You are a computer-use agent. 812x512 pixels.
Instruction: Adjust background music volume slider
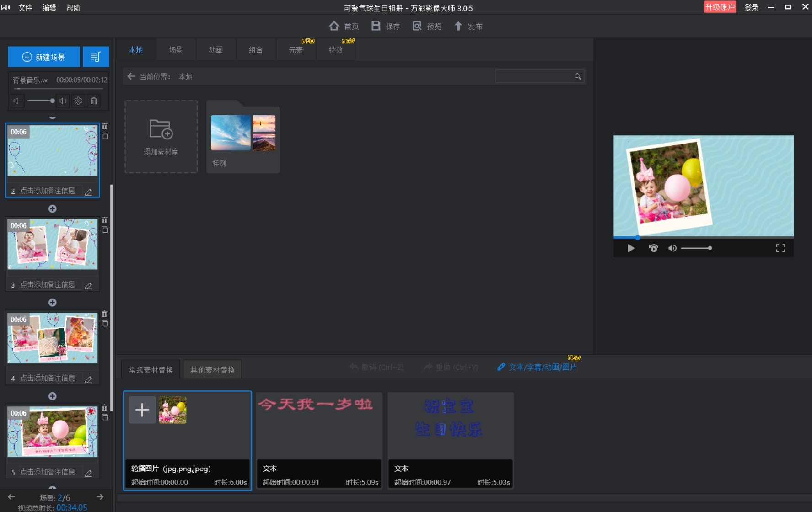[40, 101]
